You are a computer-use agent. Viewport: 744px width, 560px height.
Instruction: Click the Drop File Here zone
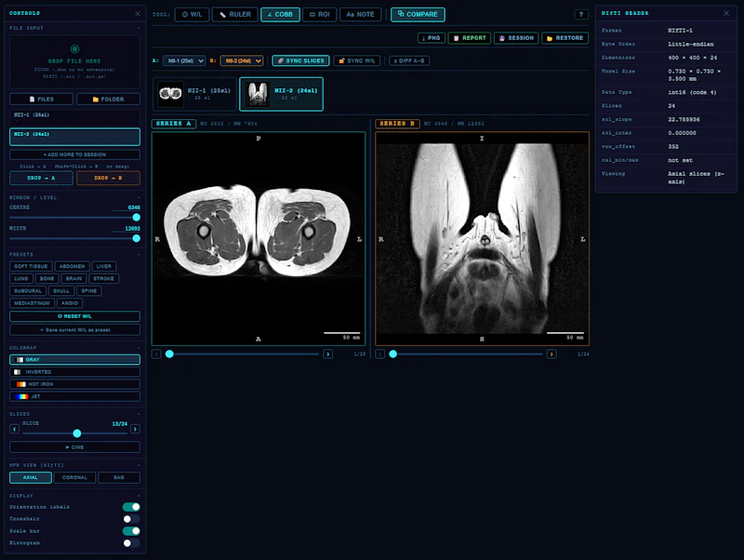(x=75, y=61)
